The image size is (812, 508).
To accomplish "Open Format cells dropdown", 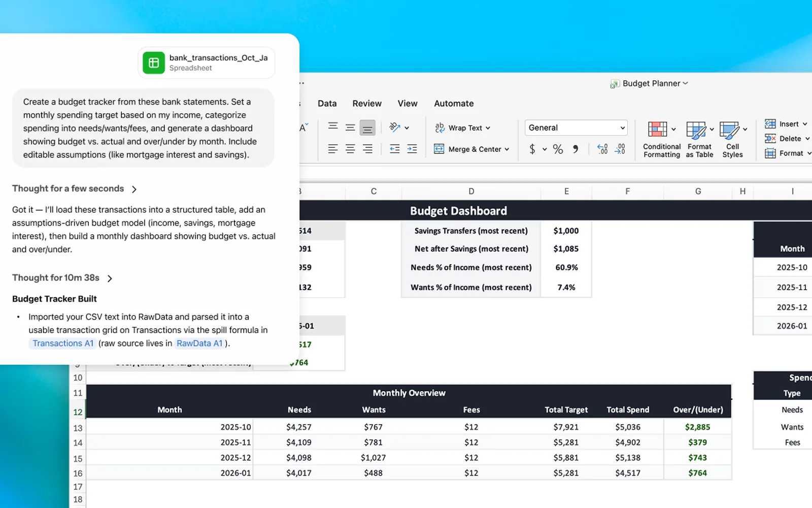I will pyautogui.click(x=788, y=153).
